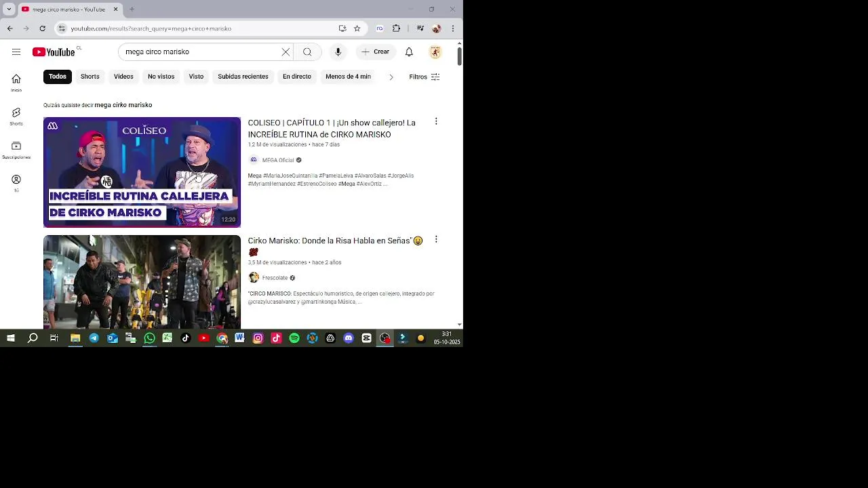The image size is (868, 488).
Task: Open WhatsApp from the taskbar
Action: pos(149,338)
